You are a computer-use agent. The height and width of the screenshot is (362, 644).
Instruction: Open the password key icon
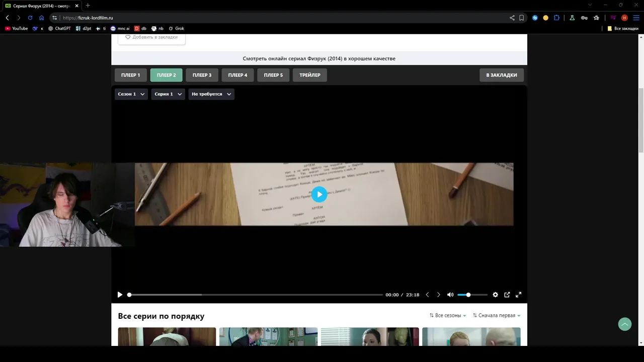584,18
